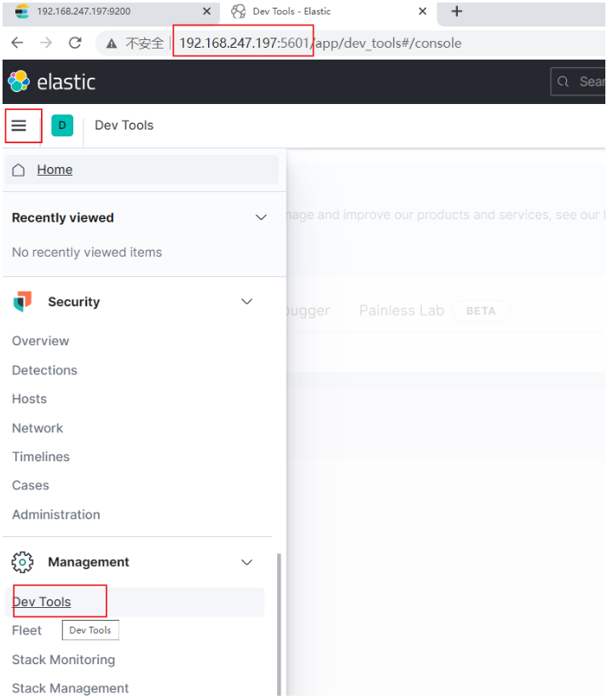Screen dimensions: 613x700
Task: Click the Management section heading
Action: coord(89,562)
